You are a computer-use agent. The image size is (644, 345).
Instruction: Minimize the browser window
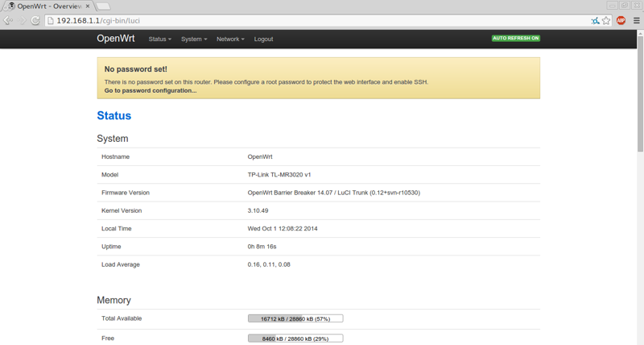pyautogui.click(x=612, y=6)
